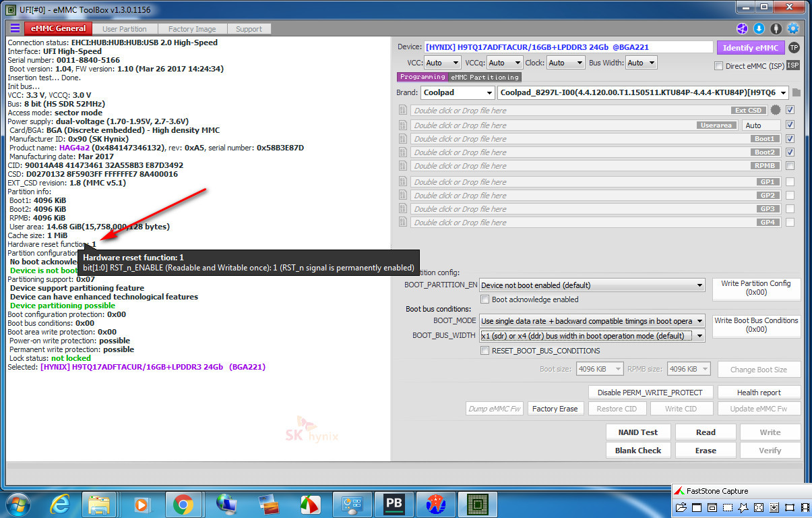Open the Brand dropdown showing Coolpad
This screenshot has width=812, height=518.
[458, 92]
